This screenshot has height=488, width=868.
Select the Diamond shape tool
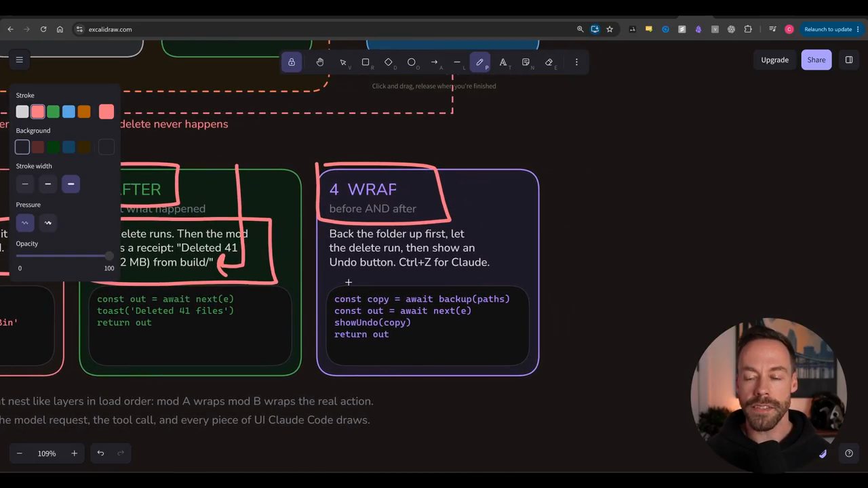[389, 62]
